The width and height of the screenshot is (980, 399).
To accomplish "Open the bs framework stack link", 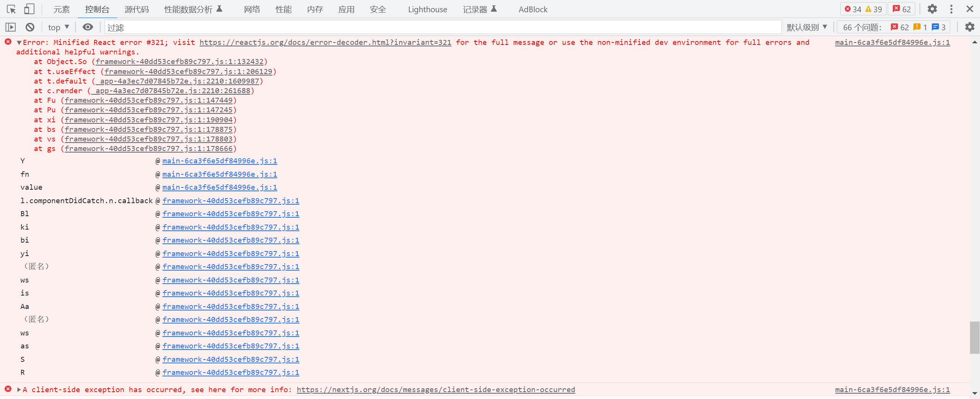I will [149, 130].
